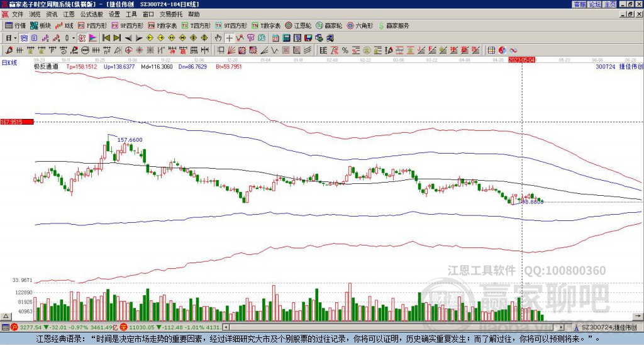This screenshot has height=345, width=644.
Task: Click the percent sign tool icon
Action: [x=345, y=50]
